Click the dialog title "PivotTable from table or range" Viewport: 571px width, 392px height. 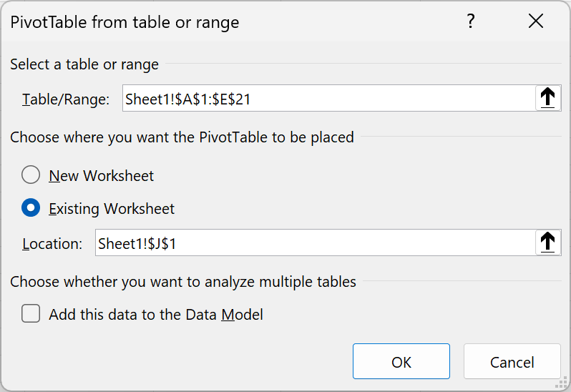click(125, 22)
